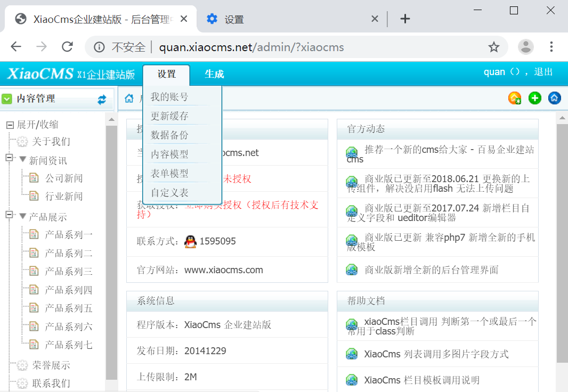Click the globe icon beside 商业版新增全新的后台管理界面

(x=352, y=269)
